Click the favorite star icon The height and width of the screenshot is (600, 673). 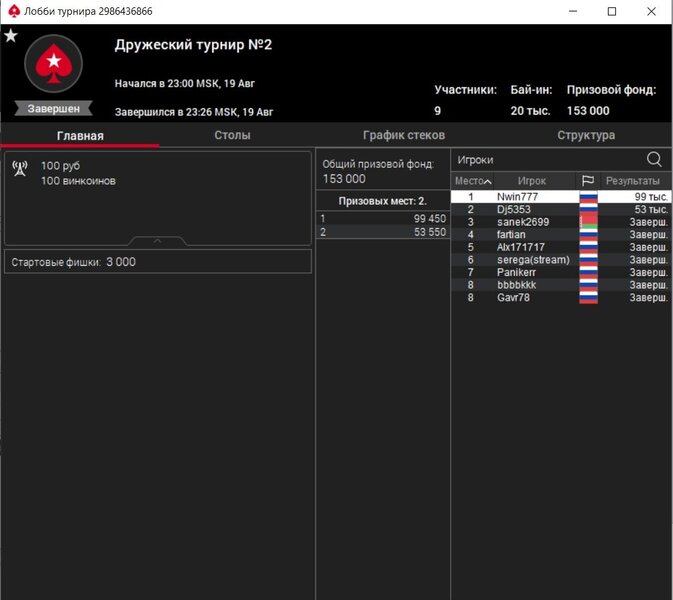click(11, 36)
